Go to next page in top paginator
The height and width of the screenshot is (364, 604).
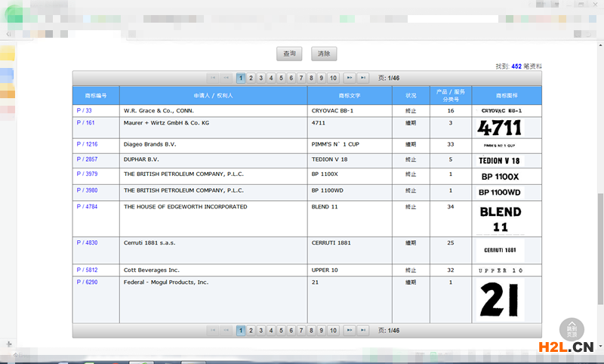coord(350,78)
